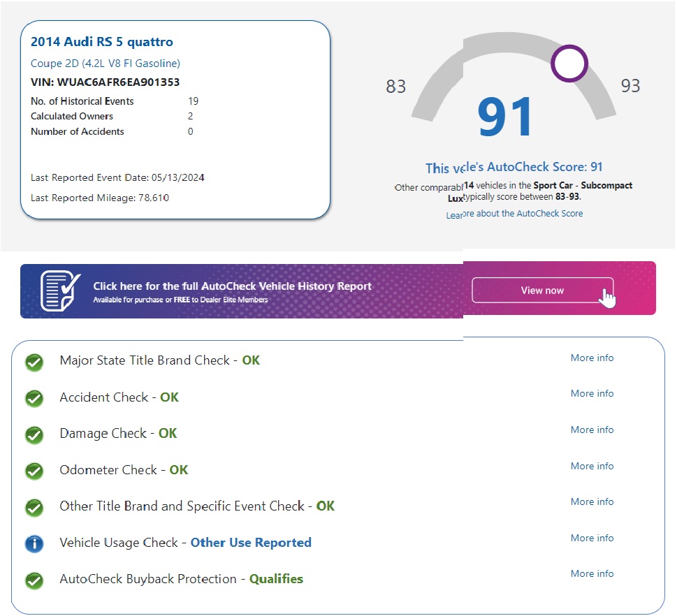Click the Calculated Owners value 2
Viewport: 677px width, 616px height.
click(x=191, y=116)
